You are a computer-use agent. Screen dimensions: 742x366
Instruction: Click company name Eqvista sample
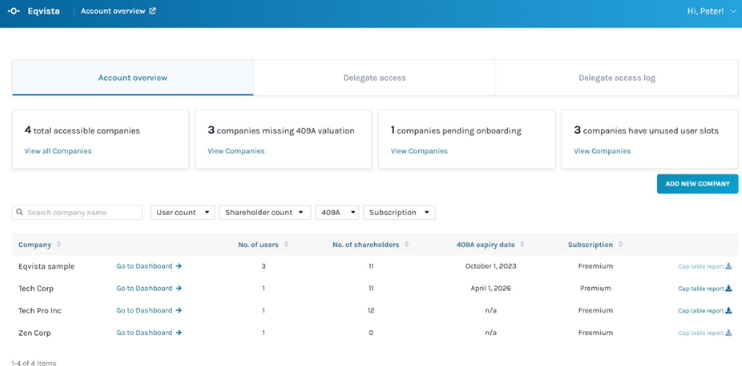(46, 267)
